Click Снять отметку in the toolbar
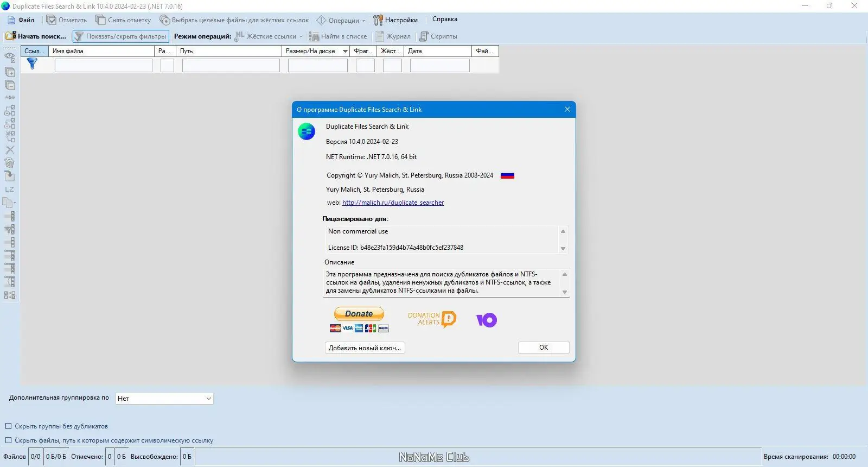 (x=123, y=20)
